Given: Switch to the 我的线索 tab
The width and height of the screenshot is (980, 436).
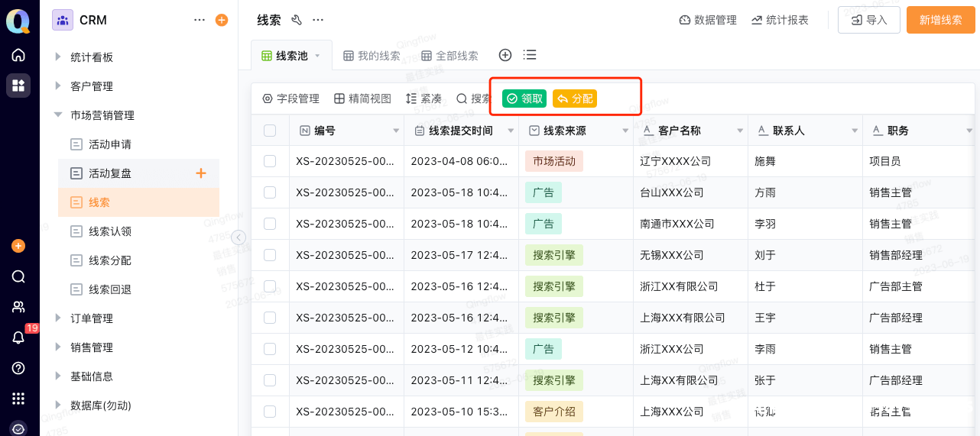Looking at the screenshot, I should 372,56.
